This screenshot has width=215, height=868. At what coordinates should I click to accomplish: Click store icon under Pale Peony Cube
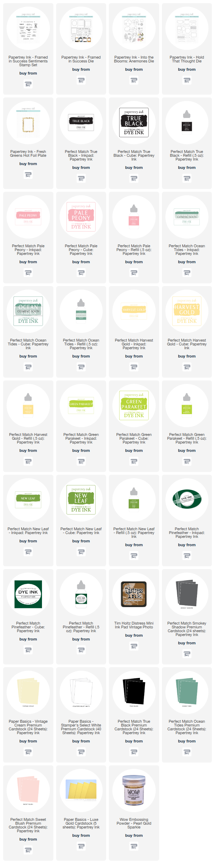click(81, 273)
